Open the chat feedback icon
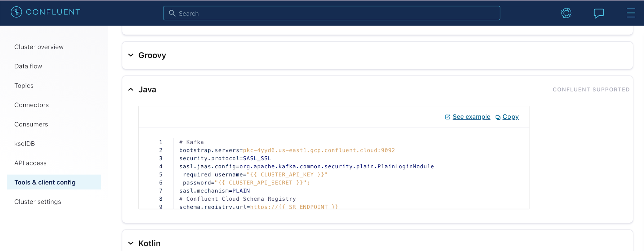The height and width of the screenshot is (251, 644). click(x=599, y=13)
